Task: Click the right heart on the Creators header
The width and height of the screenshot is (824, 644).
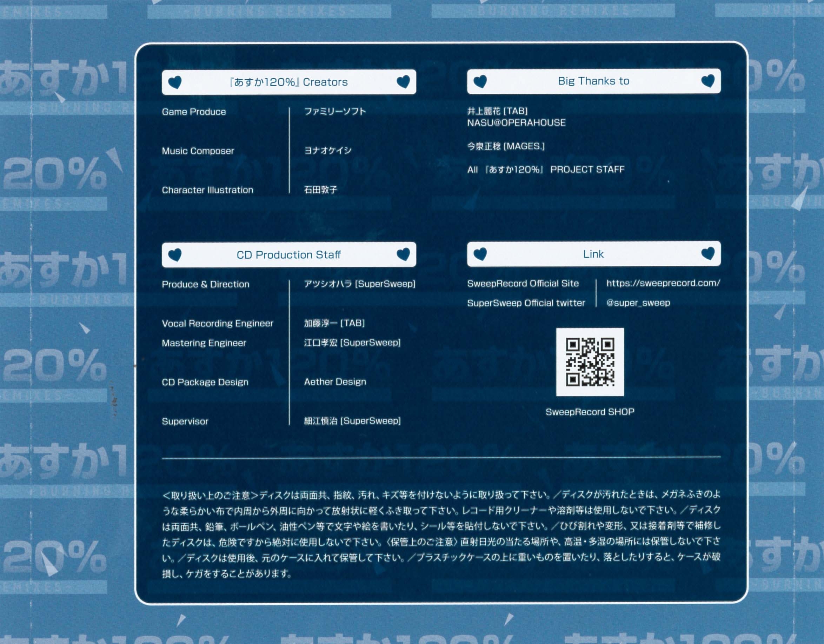Action: click(403, 81)
